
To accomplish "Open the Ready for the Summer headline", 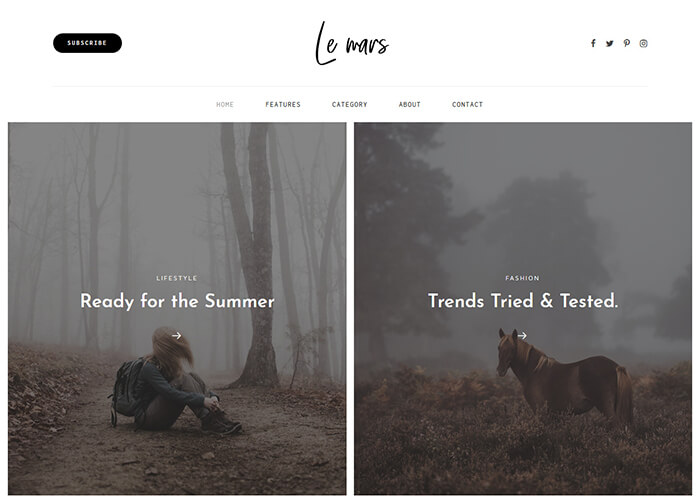I will tap(177, 301).
